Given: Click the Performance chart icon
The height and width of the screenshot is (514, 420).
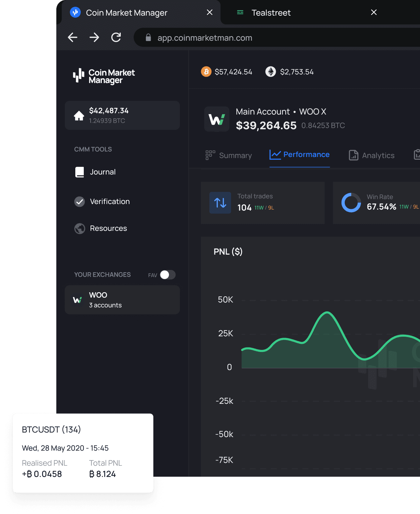Looking at the screenshot, I should coord(275,155).
